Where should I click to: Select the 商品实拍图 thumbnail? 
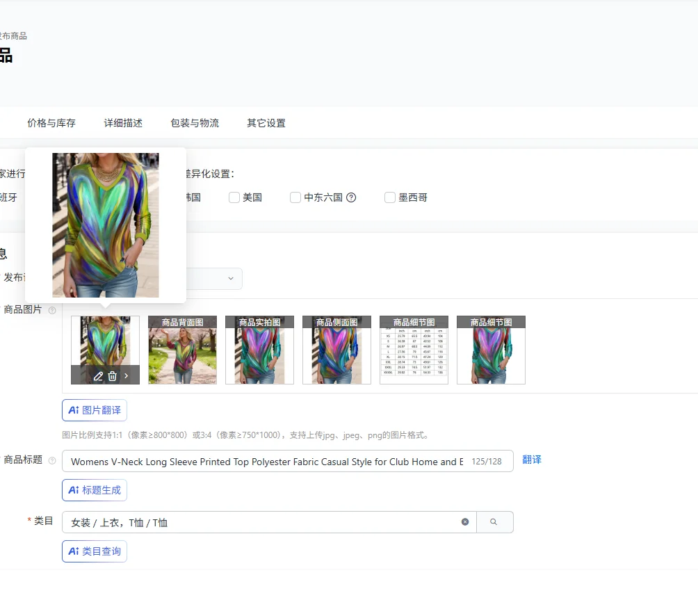(x=259, y=350)
